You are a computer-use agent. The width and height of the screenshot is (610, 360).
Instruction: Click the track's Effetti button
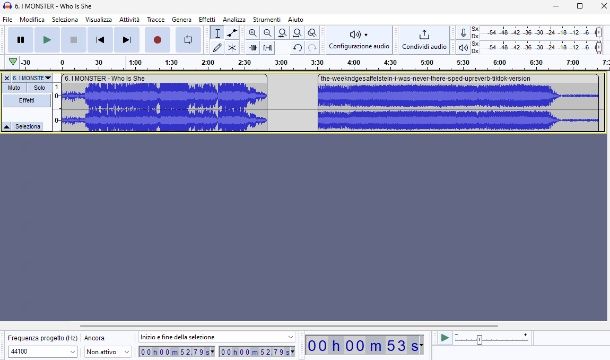click(26, 100)
